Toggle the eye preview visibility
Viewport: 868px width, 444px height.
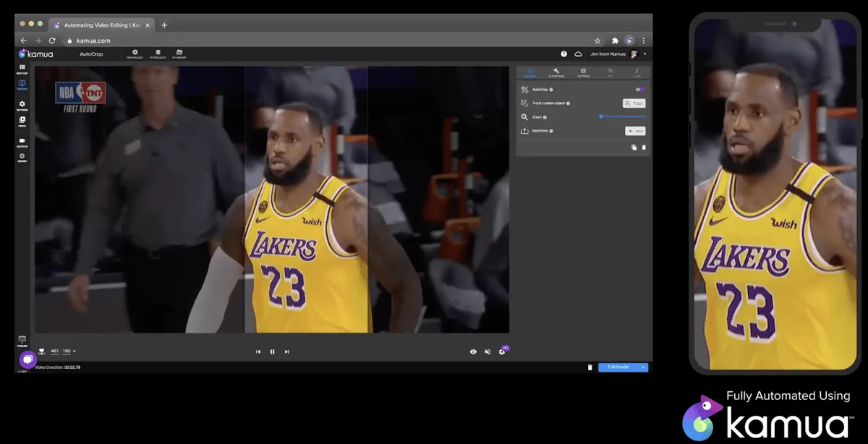pos(473,351)
